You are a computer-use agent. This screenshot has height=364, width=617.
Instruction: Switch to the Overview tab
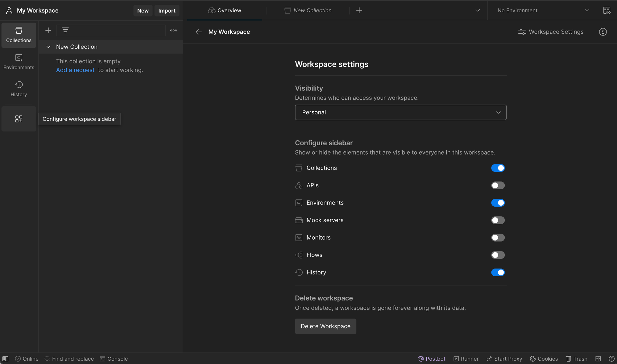coord(225,10)
